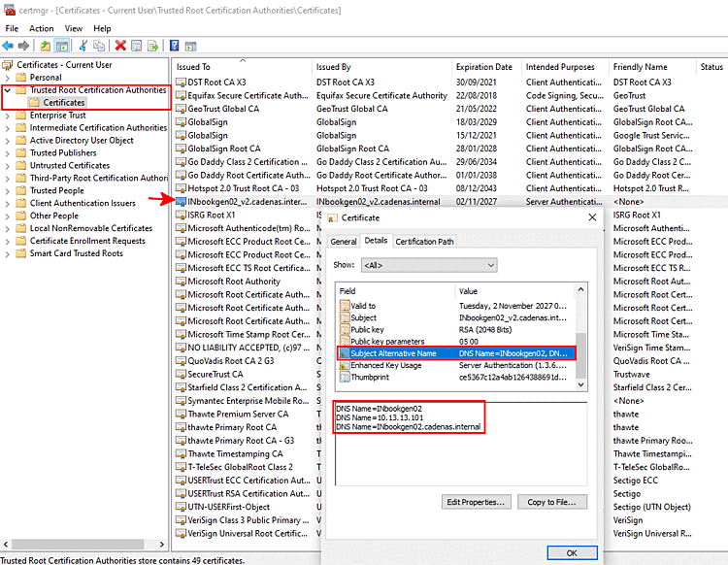Switch to the Certification Path tab
728x565 pixels.
pos(424,242)
